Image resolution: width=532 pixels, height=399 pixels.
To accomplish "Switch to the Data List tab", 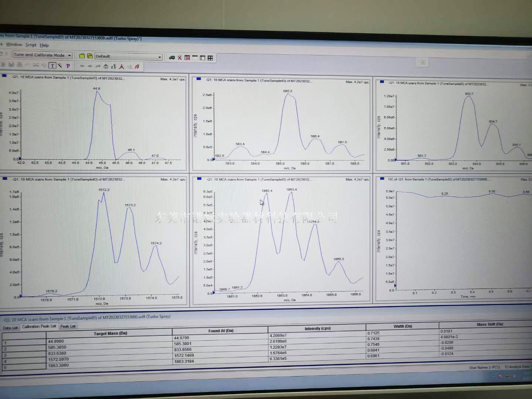I will [10, 328].
